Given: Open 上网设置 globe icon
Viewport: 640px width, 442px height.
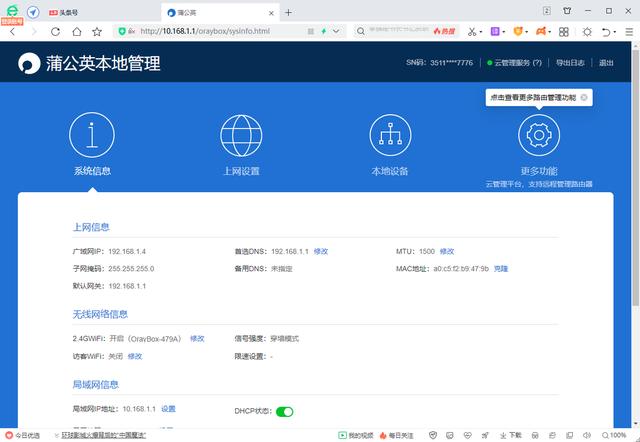Looking at the screenshot, I should [241, 135].
